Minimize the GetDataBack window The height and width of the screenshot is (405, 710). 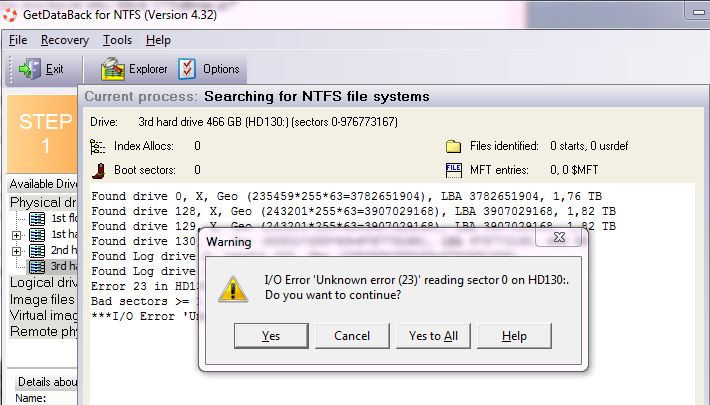point(698,13)
